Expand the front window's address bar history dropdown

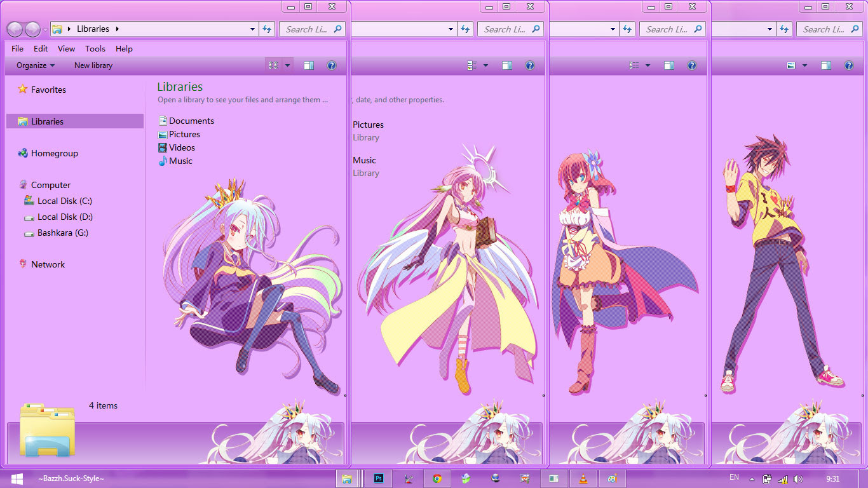click(252, 29)
